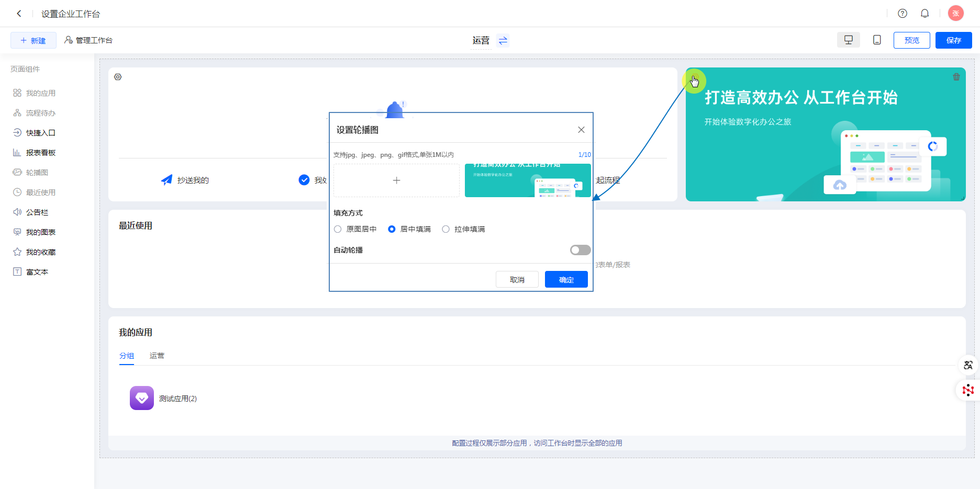Select the uploaded carousel image thumbnail
Screen dimensions: 980x489
[x=528, y=180]
